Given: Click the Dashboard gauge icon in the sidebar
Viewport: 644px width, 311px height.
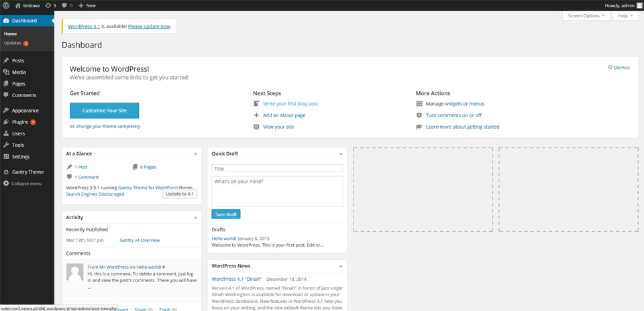Looking at the screenshot, I should (x=6, y=21).
